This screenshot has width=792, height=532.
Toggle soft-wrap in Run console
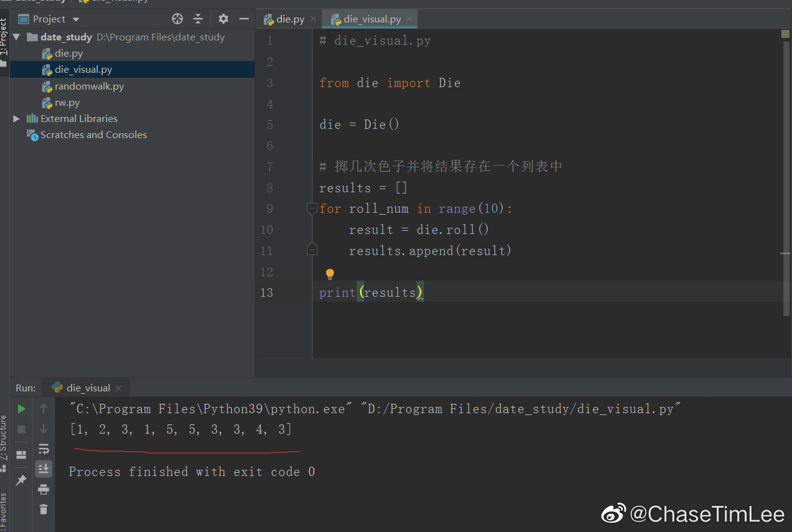click(43, 449)
